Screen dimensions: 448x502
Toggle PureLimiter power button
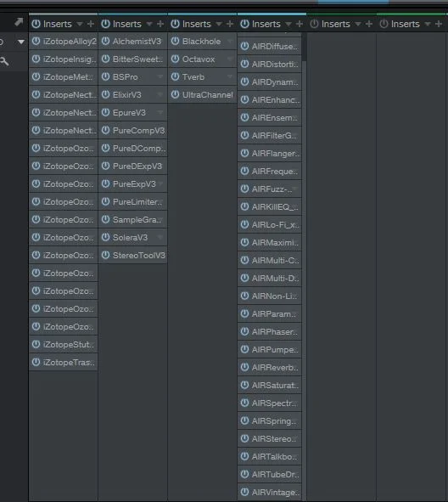105,202
